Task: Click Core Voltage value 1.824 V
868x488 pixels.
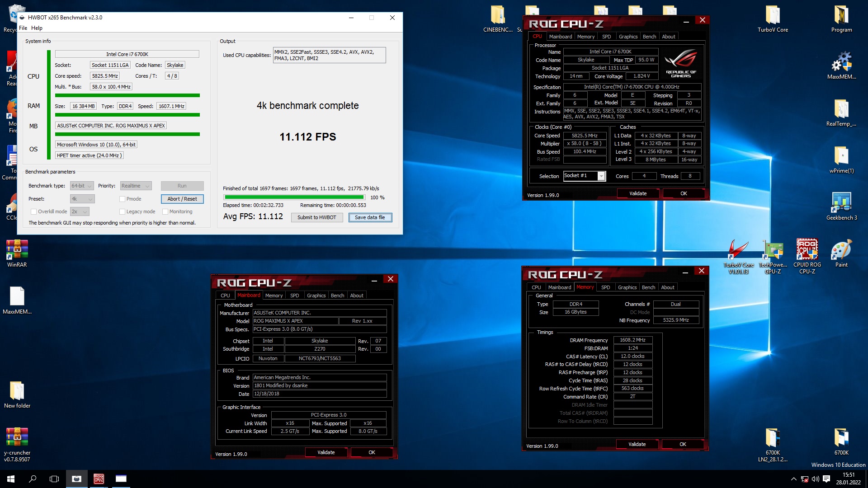Action: click(x=642, y=76)
